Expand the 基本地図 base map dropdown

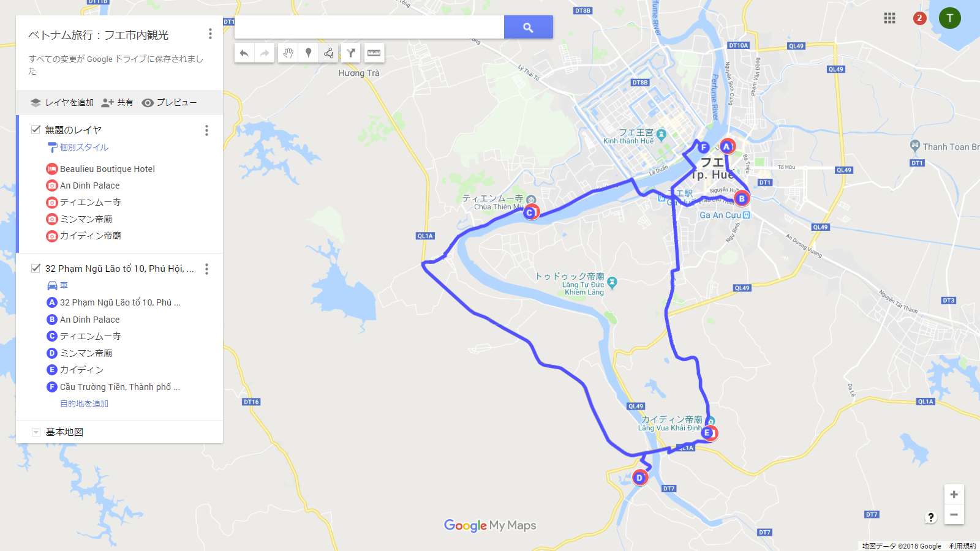(x=36, y=432)
